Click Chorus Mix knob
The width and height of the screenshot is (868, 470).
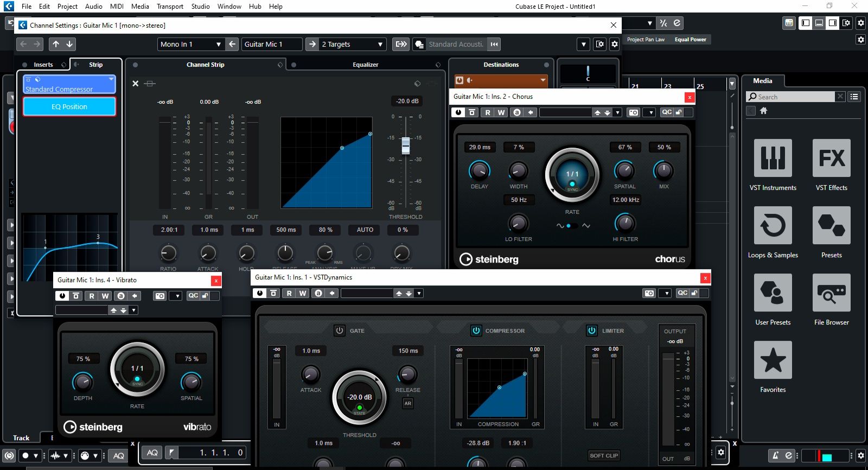coord(663,170)
